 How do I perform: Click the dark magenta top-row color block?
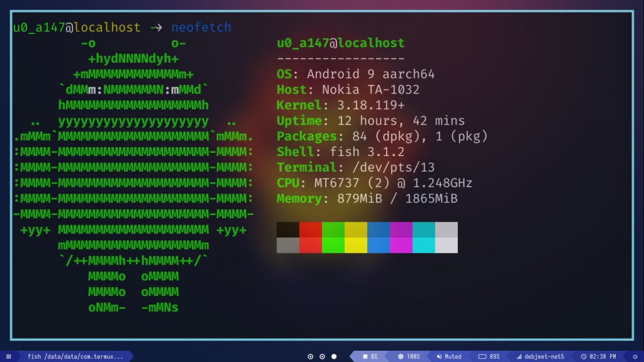pyautogui.click(x=401, y=230)
